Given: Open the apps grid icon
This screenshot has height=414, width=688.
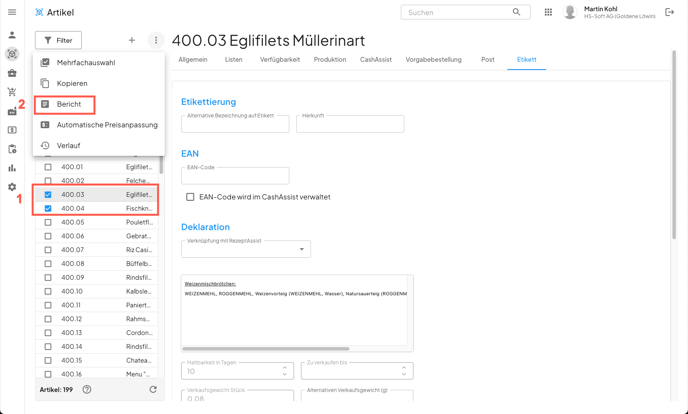Looking at the screenshot, I should click(x=548, y=12).
